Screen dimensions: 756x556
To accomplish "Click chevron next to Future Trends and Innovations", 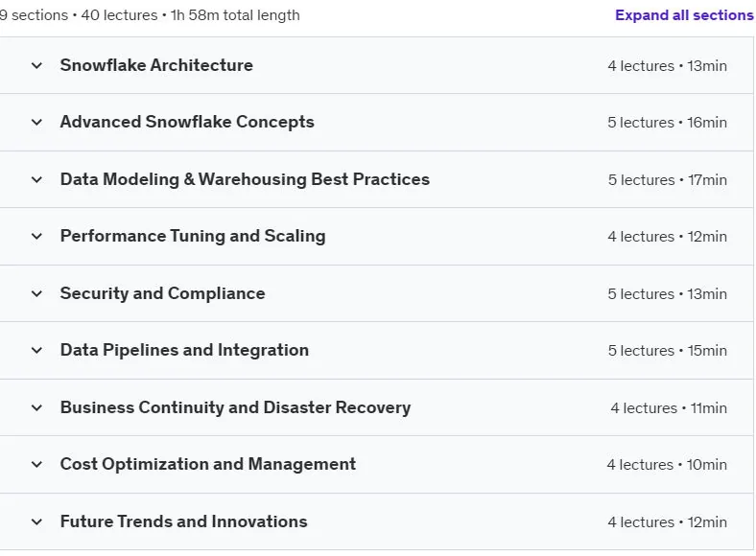I will pos(36,521).
